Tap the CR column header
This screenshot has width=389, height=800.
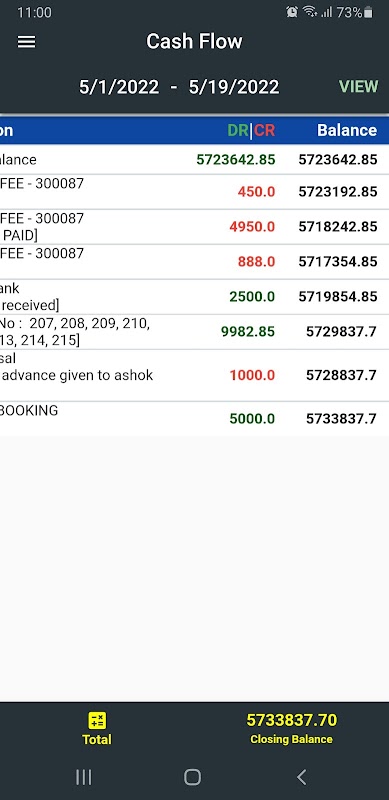[x=264, y=131]
